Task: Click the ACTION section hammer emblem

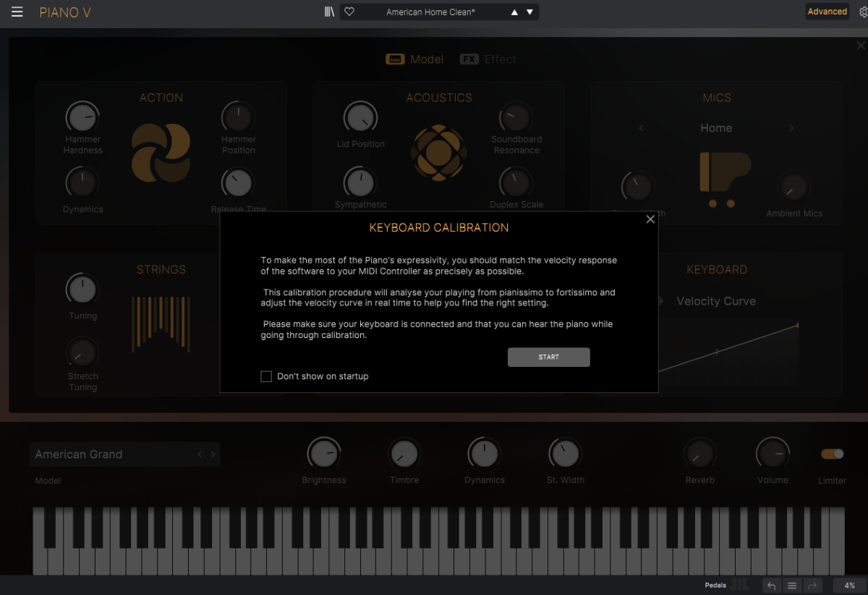Action: [x=161, y=152]
